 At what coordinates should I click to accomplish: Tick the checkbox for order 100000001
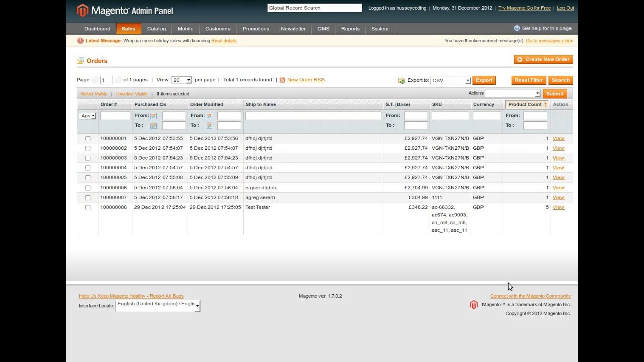[x=88, y=139]
